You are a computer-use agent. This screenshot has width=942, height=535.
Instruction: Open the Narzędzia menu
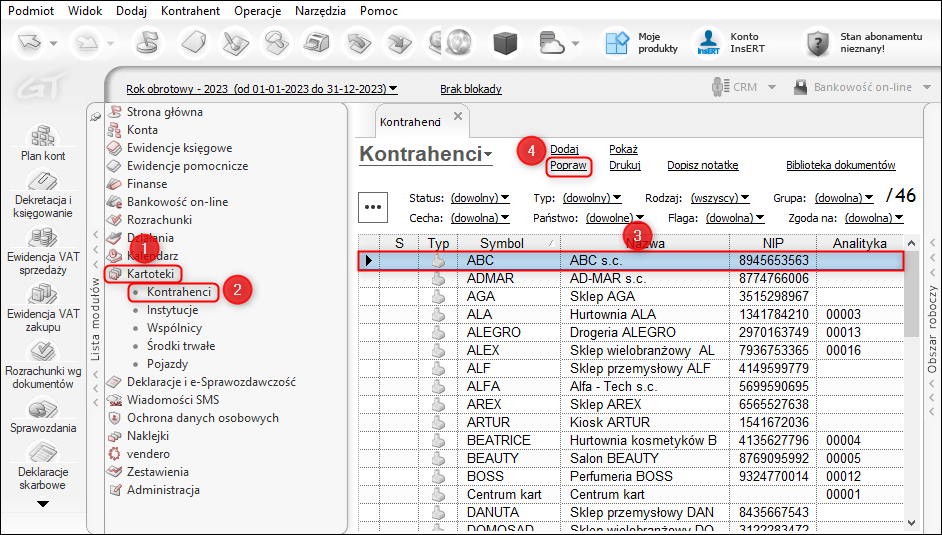(320, 11)
